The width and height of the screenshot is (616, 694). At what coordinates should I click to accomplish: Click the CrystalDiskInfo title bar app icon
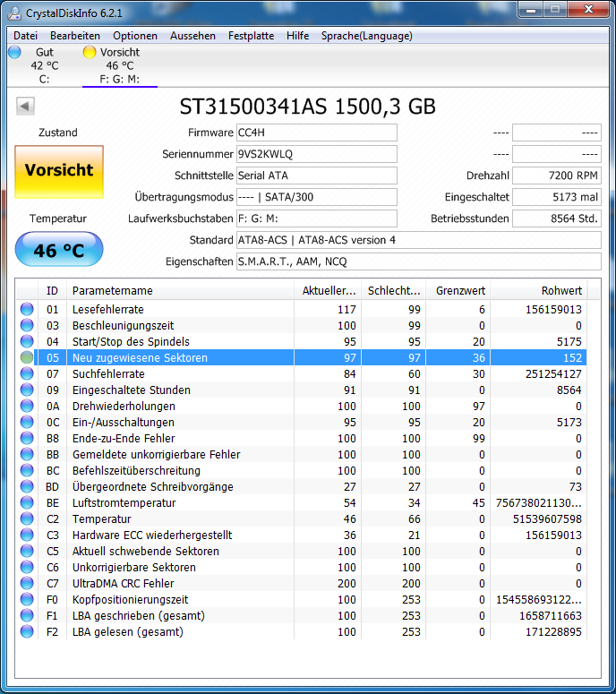pyautogui.click(x=14, y=13)
